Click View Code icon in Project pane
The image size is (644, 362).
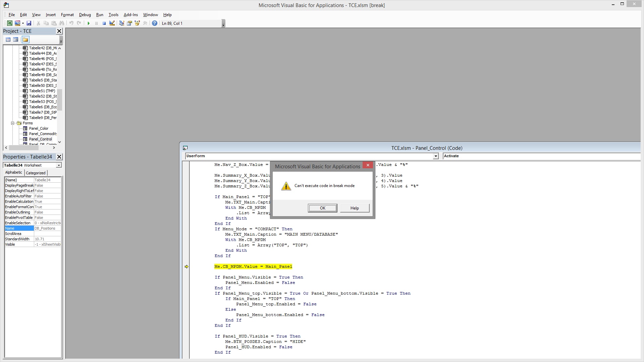click(x=8, y=40)
